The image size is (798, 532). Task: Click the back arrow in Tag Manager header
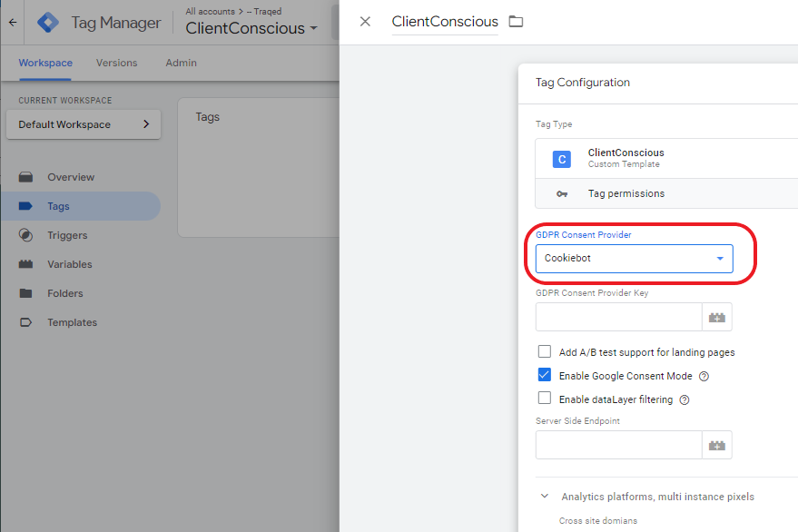(12, 22)
